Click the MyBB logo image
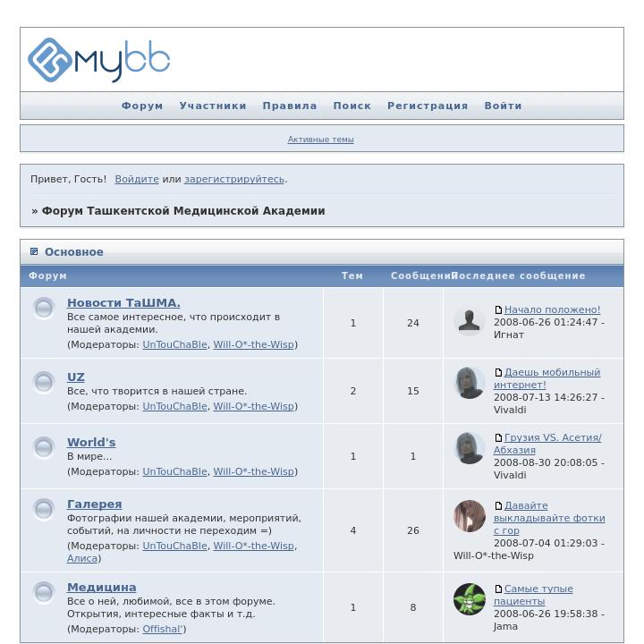The height and width of the screenshot is (644, 644). pos(99,60)
